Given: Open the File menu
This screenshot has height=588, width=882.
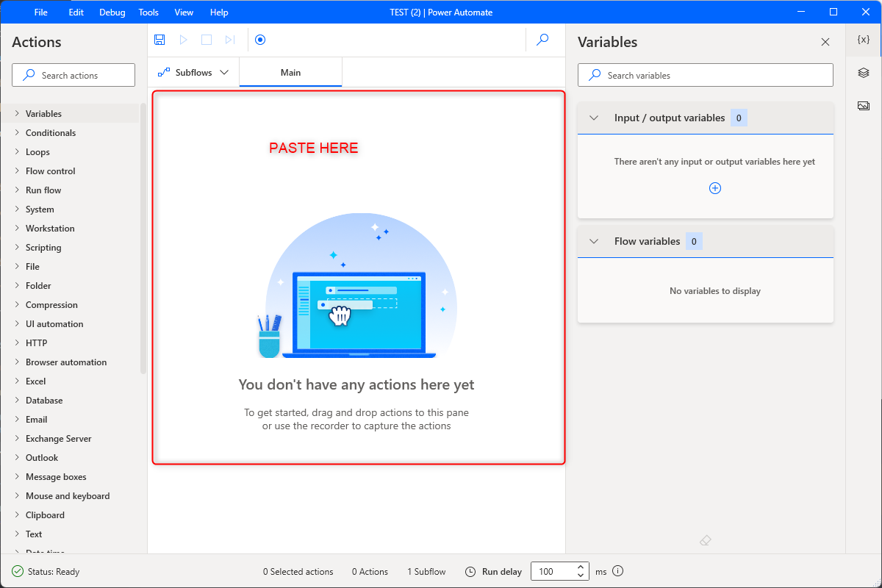Looking at the screenshot, I should [41, 12].
